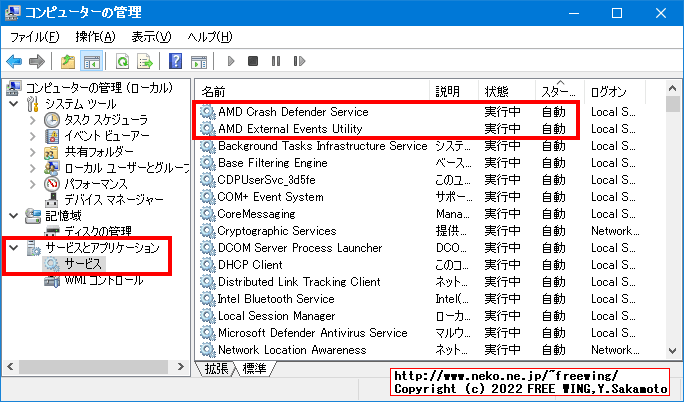The height and width of the screenshot is (402, 684).
Task: Click the Stop Service square icon
Action: pyautogui.click(x=253, y=61)
